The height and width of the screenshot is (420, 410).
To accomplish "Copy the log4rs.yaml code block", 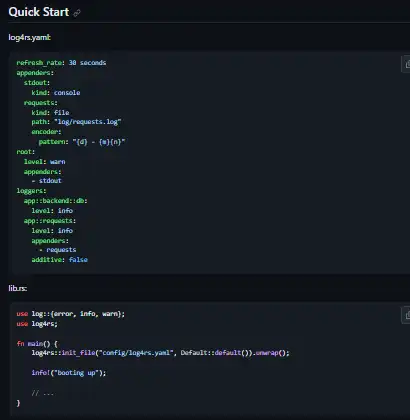I will tap(406, 64).
